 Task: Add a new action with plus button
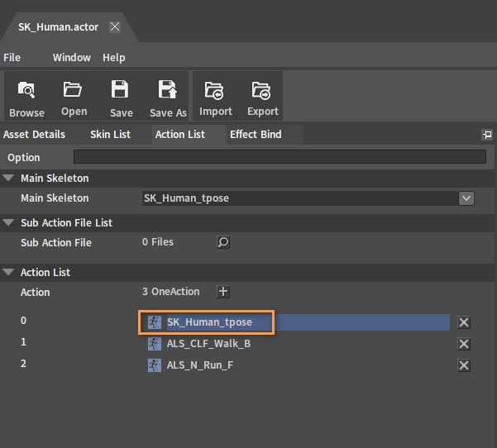(223, 292)
